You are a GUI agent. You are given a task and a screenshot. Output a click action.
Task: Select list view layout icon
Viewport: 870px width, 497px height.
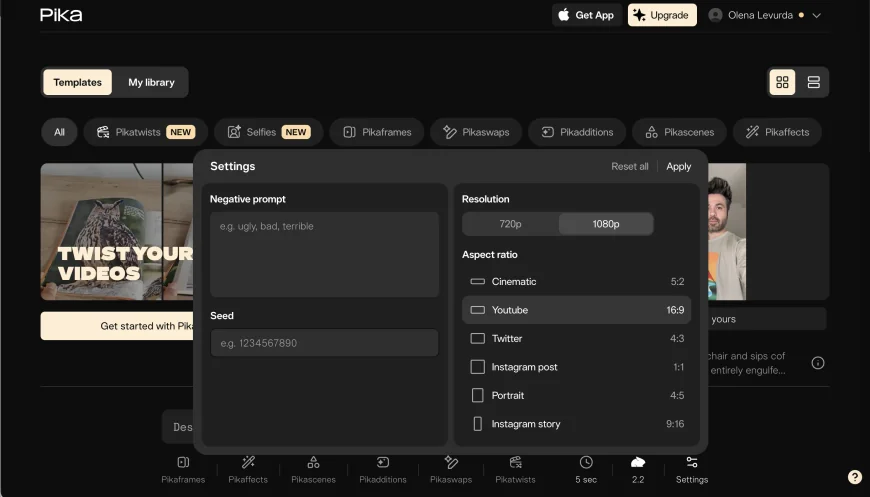click(x=813, y=82)
